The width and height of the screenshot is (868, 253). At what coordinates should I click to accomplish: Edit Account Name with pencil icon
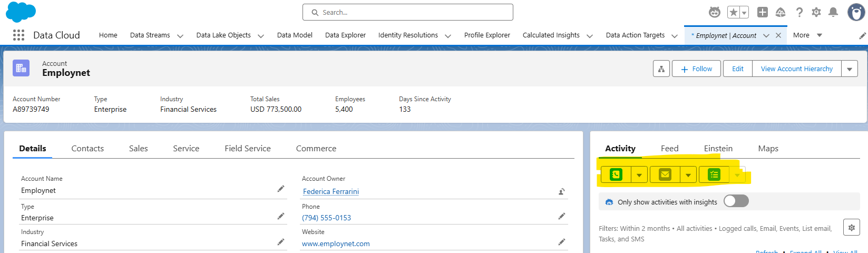point(281,189)
